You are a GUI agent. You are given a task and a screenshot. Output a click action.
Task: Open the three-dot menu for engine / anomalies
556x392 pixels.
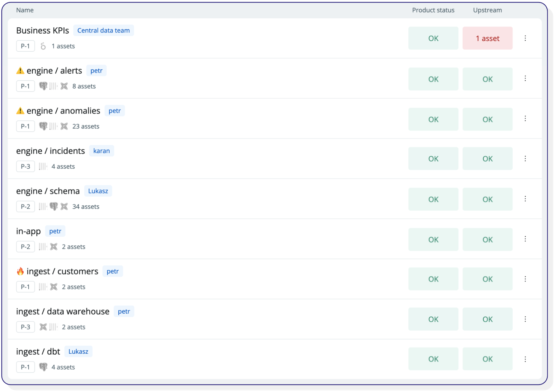point(525,119)
